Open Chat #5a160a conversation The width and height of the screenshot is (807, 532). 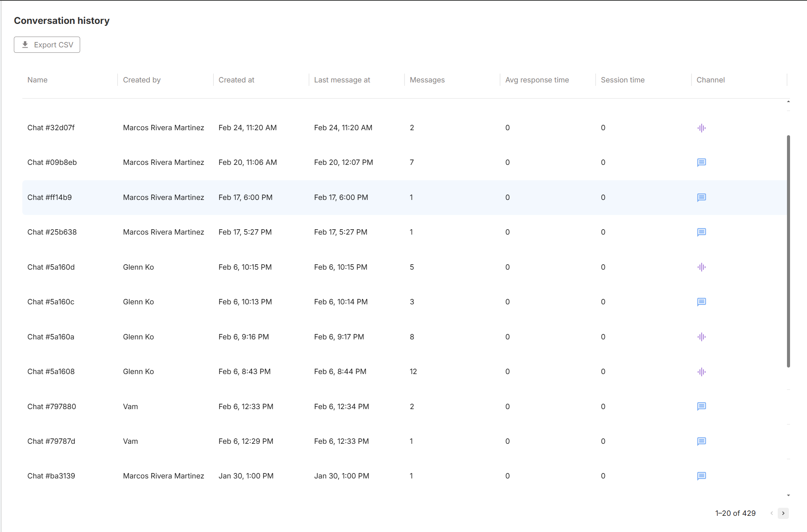51,337
